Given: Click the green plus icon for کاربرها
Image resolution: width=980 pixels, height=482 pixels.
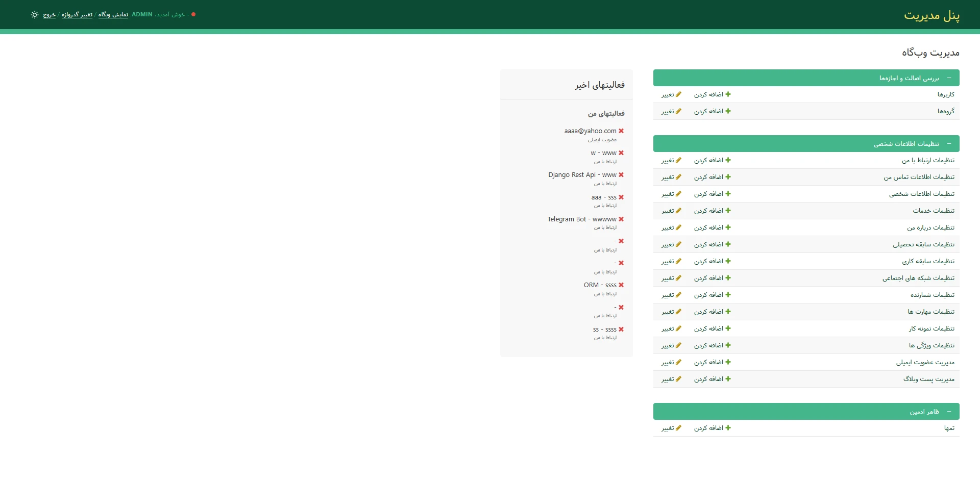Looking at the screenshot, I should 728,94.
